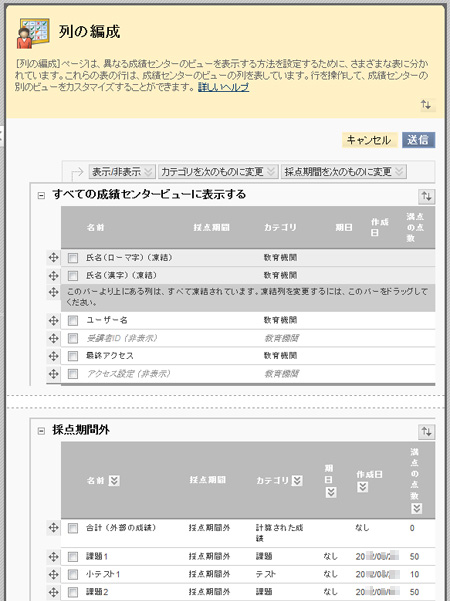450x601 pixels.
Task: Open the 詳しいヘルプ link
Action: tap(223, 87)
